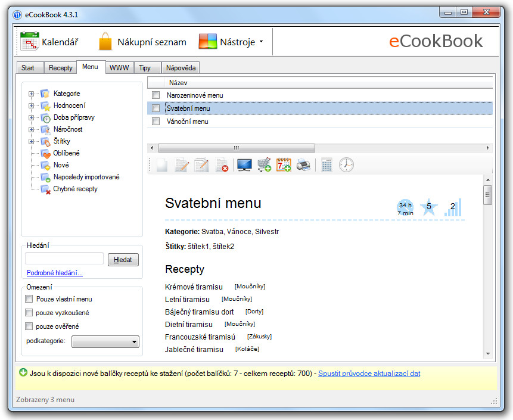Click the horizontal scrollbar thumb of menu list
Screen dimensions: 513x420
coord(236,148)
